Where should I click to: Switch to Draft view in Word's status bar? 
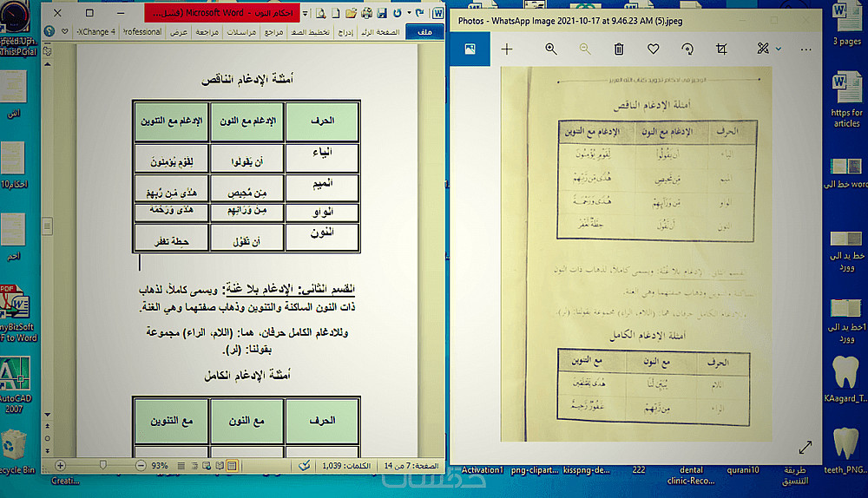click(x=181, y=465)
